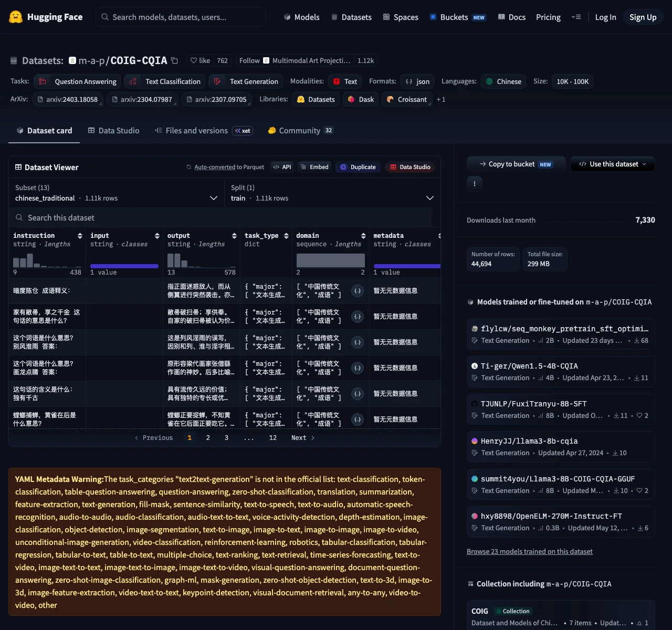Screen dimensions: 672x630
Task: Expand domain cell in 螳螂捕蝉 row
Action: tap(358, 419)
